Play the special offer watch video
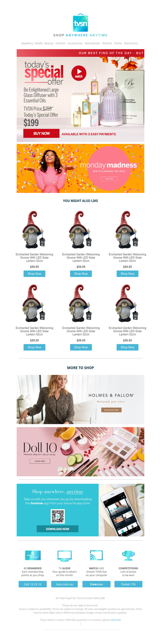Image resolution: width=161 pixels, height=644 pixels. [79, 73]
